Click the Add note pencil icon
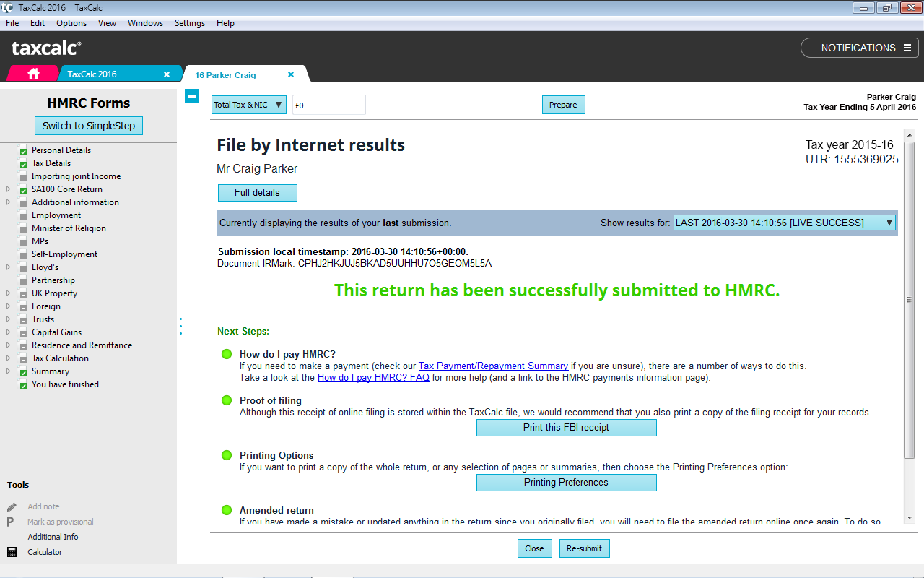924x578 pixels. click(x=12, y=507)
